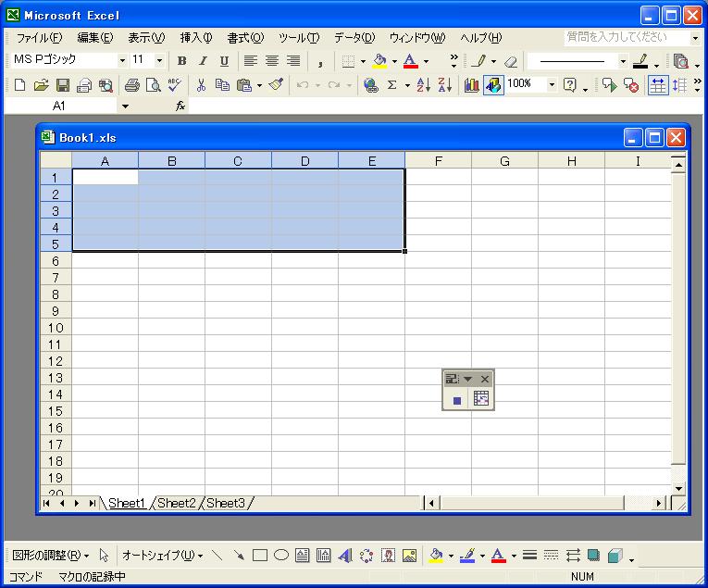This screenshot has width=708, height=588.
Task: Align text to the right
Action: coord(293,61)
